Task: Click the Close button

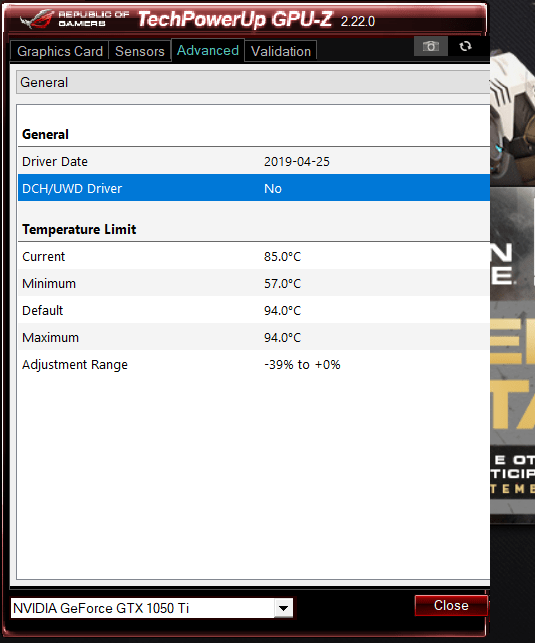Action: (451, 605)
